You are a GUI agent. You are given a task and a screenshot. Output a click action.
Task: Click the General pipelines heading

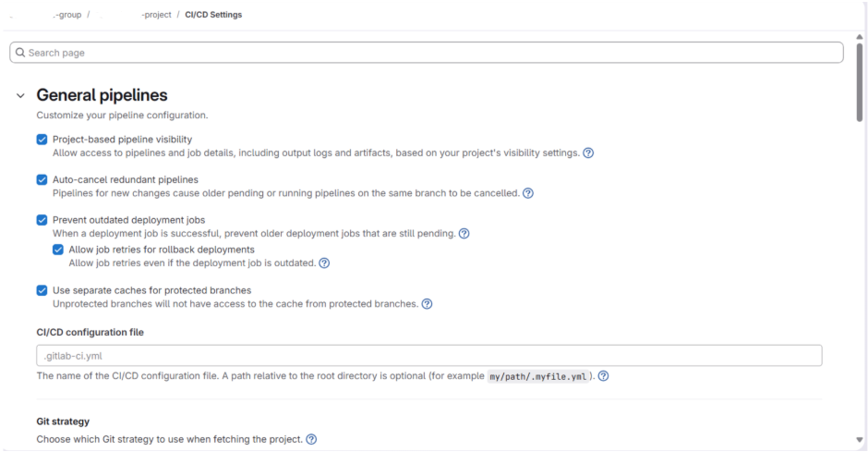[x=102, y=95]
